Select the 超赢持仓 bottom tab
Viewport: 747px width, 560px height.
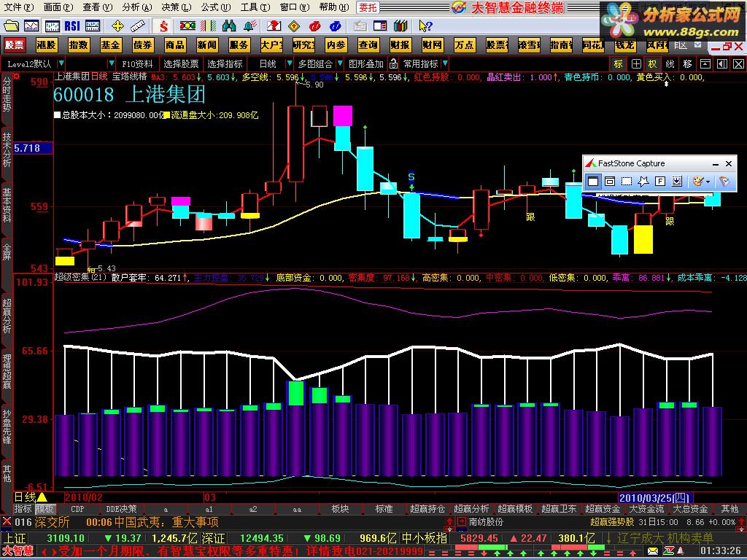point(427,509)
